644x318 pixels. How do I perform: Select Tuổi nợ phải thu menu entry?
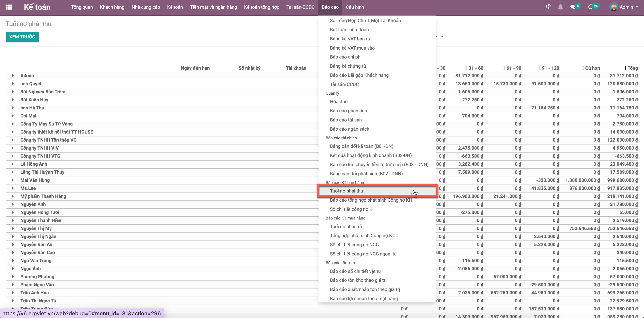(377, 191)
